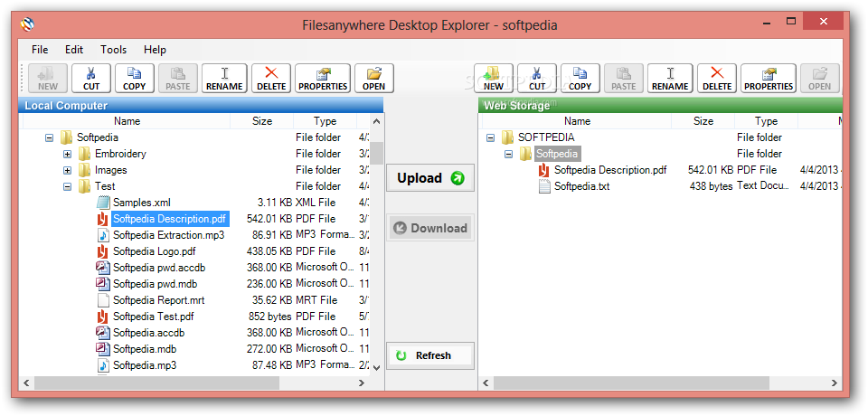Click the 438 bytes size cell
This screenshot has height=416, width=868.
(x=711, y=186)
